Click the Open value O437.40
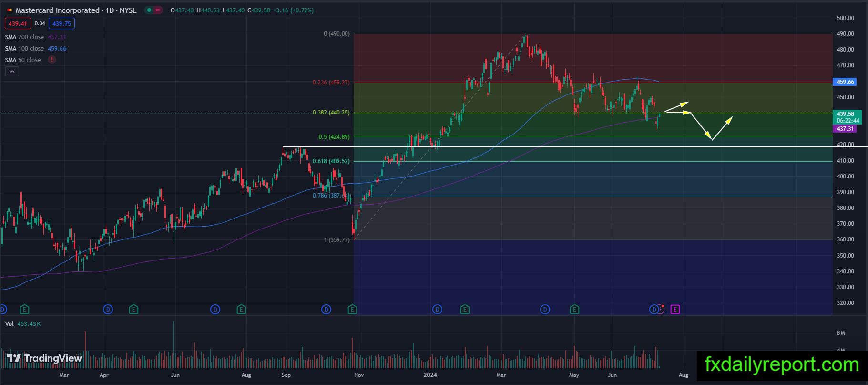Image resolution: width=868 pixels, height=385 pixels. coord(182,10)
